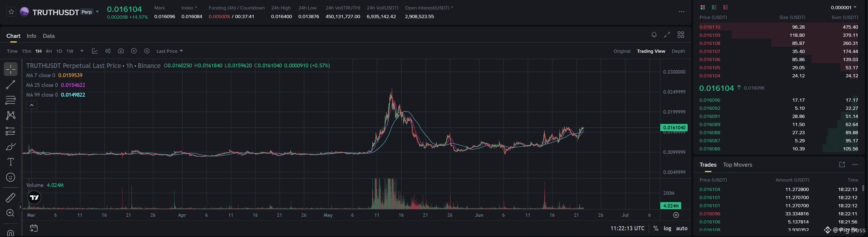
Task: Select the 1D timeframe
Action: (x=59, y=51)
